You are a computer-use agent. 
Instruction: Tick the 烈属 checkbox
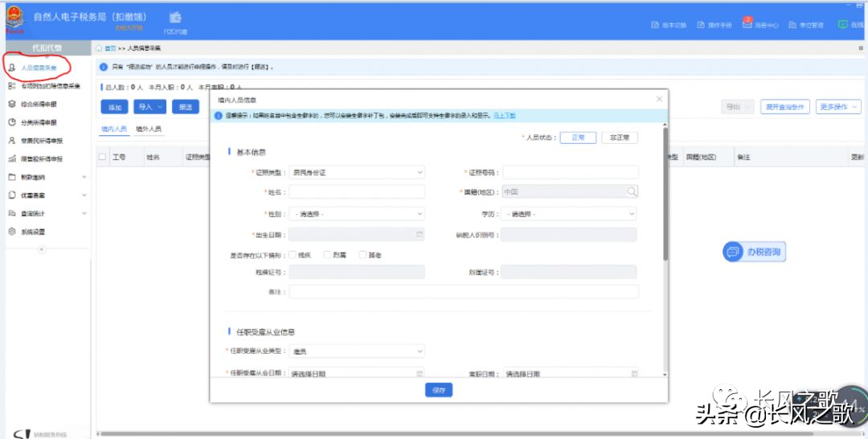tap(327, 255)
